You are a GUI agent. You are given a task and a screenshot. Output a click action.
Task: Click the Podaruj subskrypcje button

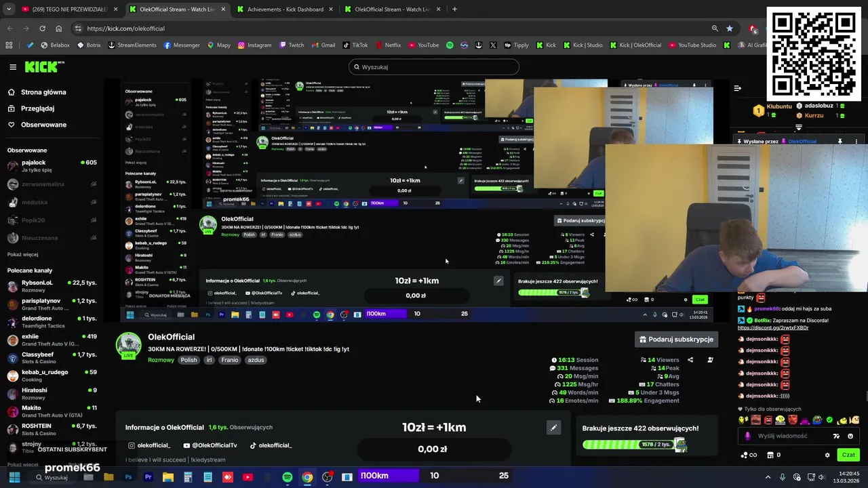coord(676,339)
